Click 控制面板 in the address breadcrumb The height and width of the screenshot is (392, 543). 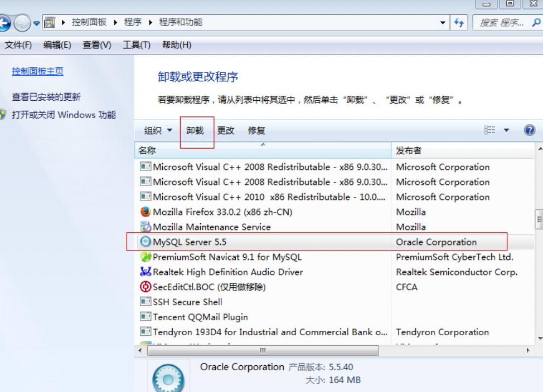pyautogui.click(x=89, y=22)
